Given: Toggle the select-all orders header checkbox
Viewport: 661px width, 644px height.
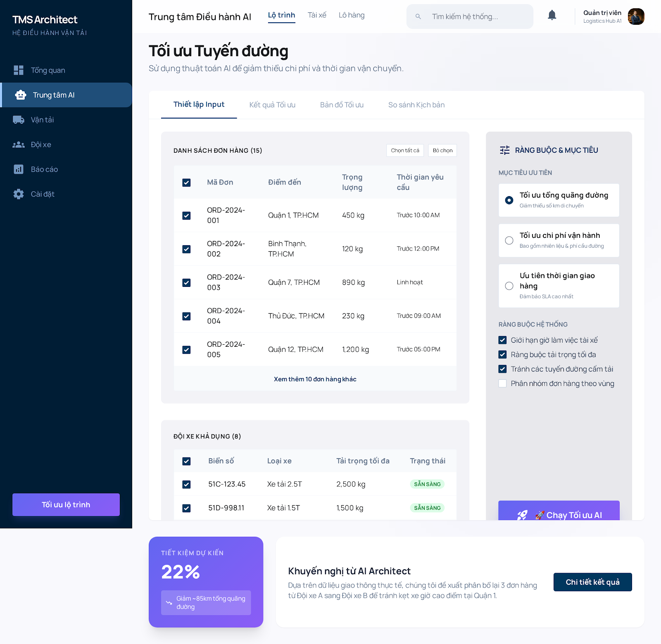Looking at the screenshot, I should (x=187, y=182).
